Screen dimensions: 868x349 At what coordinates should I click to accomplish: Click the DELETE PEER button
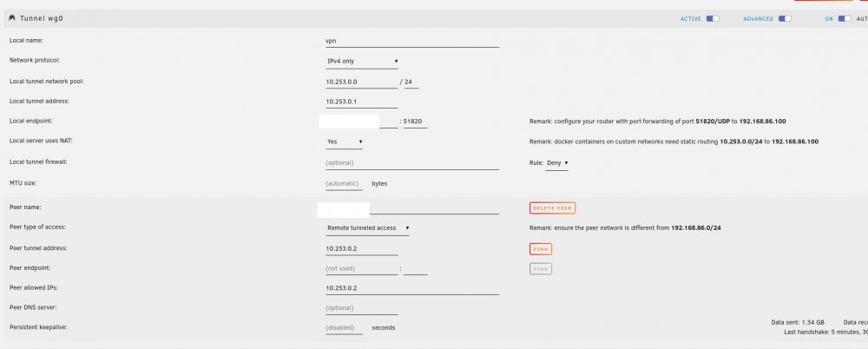click(x=552, y=208)
